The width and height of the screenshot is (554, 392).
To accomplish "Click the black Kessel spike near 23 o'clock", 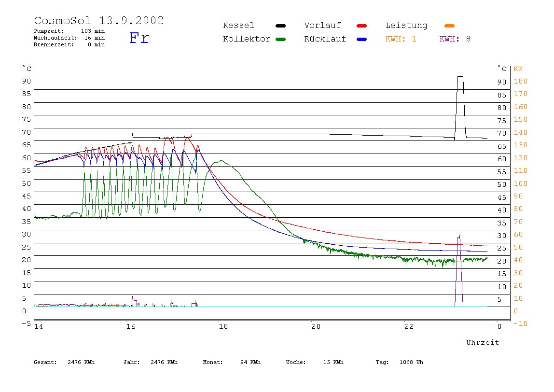I will (460, 108).
